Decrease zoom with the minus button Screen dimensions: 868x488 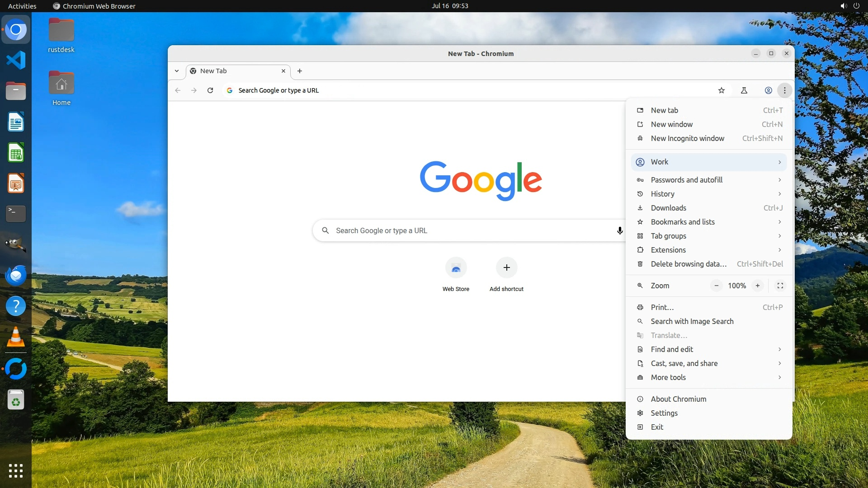coord(717,286)
